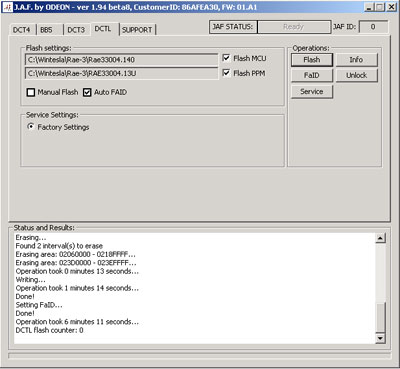Disable the Auto FAID checkbox
The width and height of the screenshot is (400, 369).
(87, 92)
